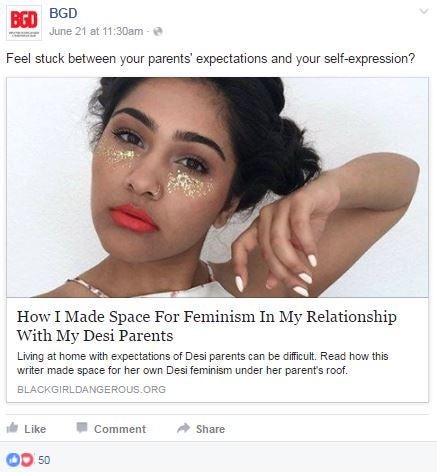Like the BGD post

(26, 428)
